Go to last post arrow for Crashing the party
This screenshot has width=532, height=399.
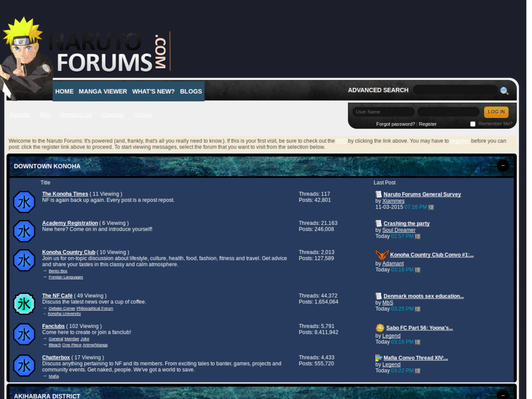(418, 236)
